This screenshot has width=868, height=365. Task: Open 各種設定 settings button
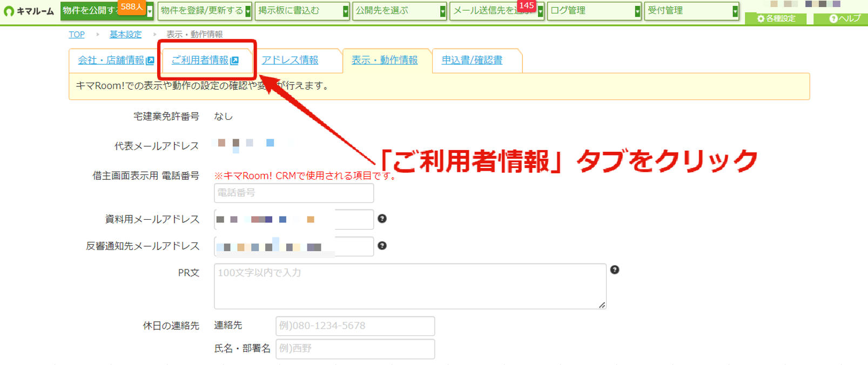(776, 18)
